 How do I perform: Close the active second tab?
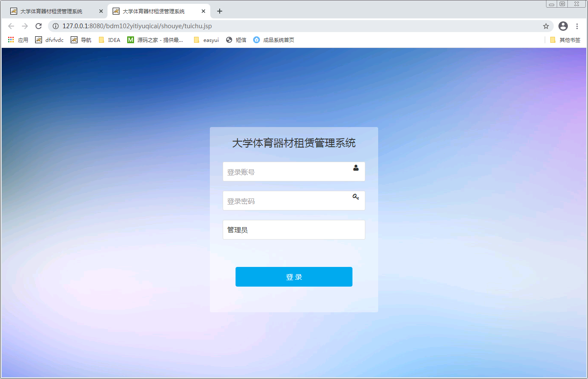[x=203, y=11]
